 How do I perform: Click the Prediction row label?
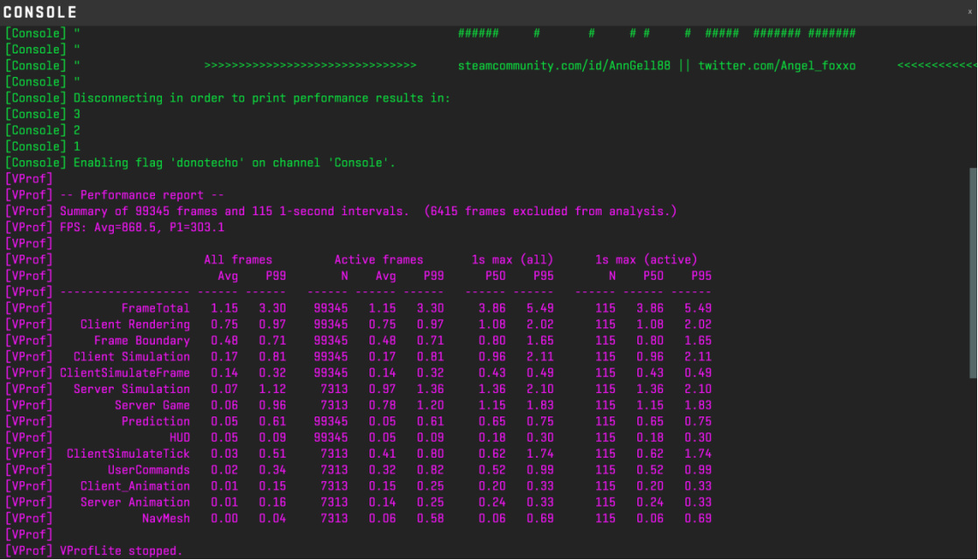(155, 422)
